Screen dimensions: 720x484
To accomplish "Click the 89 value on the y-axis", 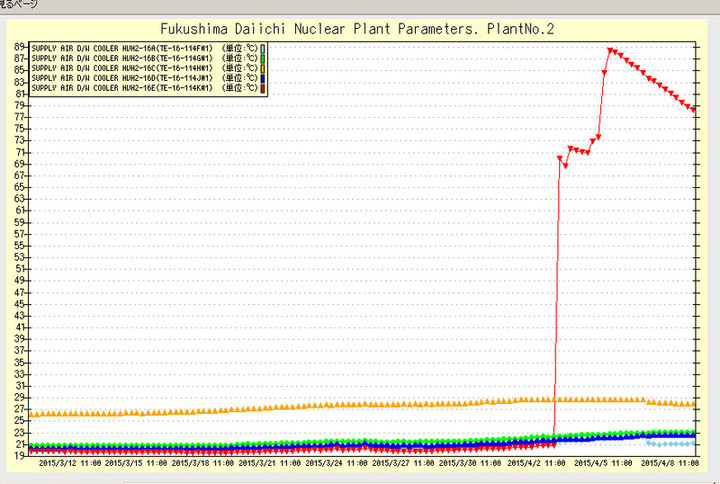I will tap(18, 47).
